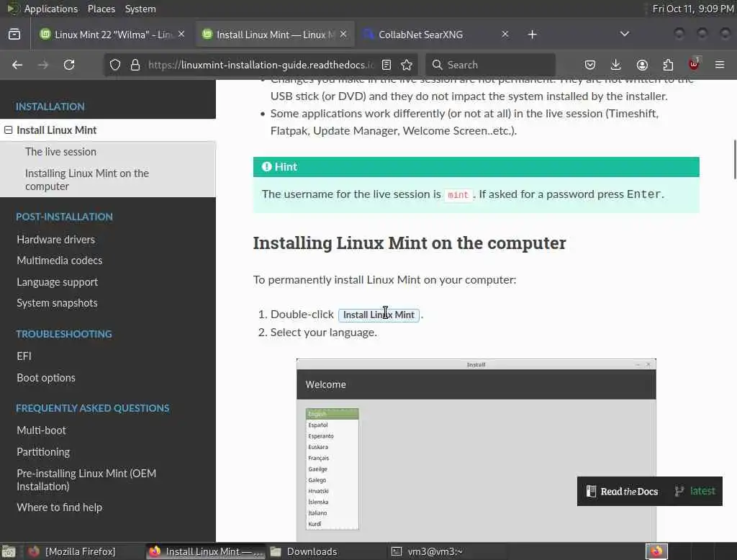
Task: Open Multimedia codecs page
Action: [x=59, y=260]
